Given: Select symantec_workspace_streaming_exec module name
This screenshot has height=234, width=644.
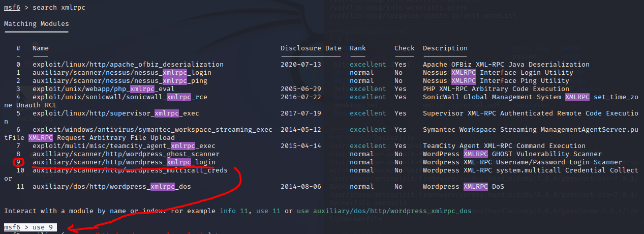Looking at the screenshot, I should point(152,130).
